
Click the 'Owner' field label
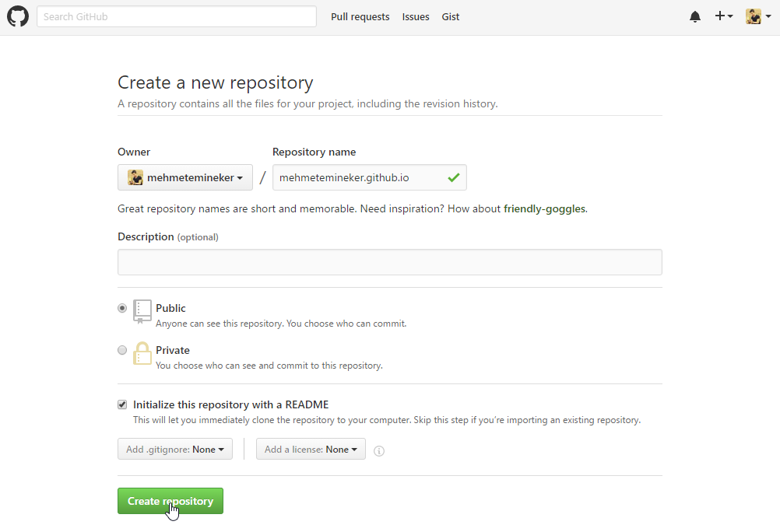click(x=134, y=152)
